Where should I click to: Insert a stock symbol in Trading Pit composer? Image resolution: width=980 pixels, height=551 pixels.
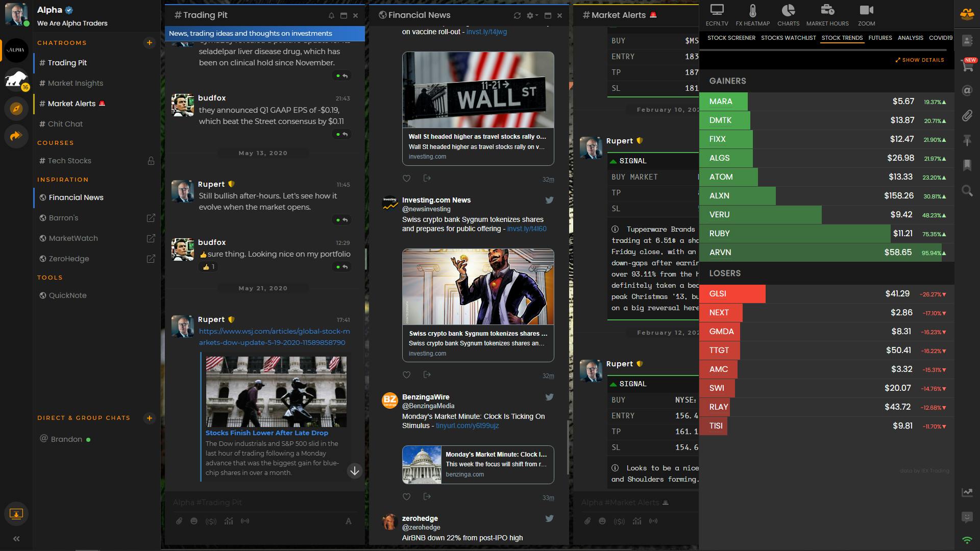[211, 521]
